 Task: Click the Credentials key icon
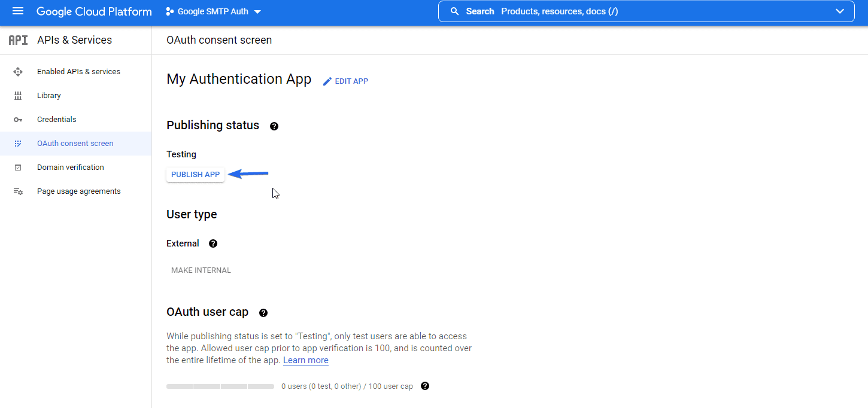pos(18,120)
